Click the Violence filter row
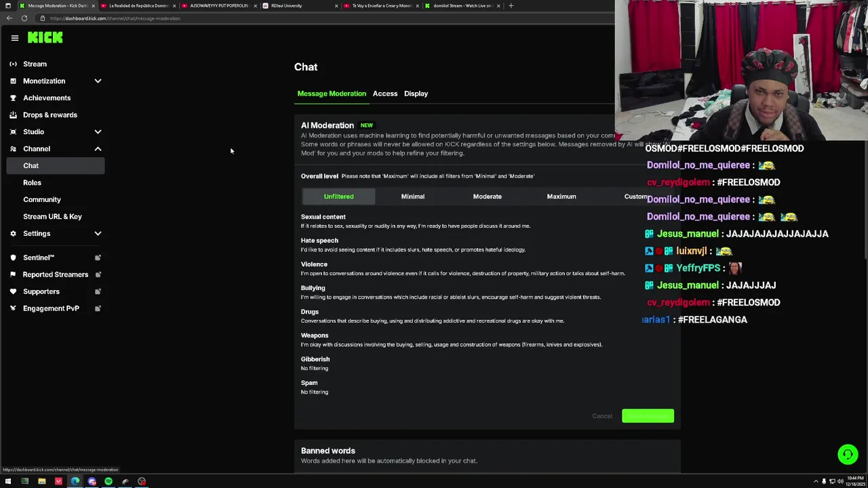Screen dimensions: 868x488 tap(463, 268)
